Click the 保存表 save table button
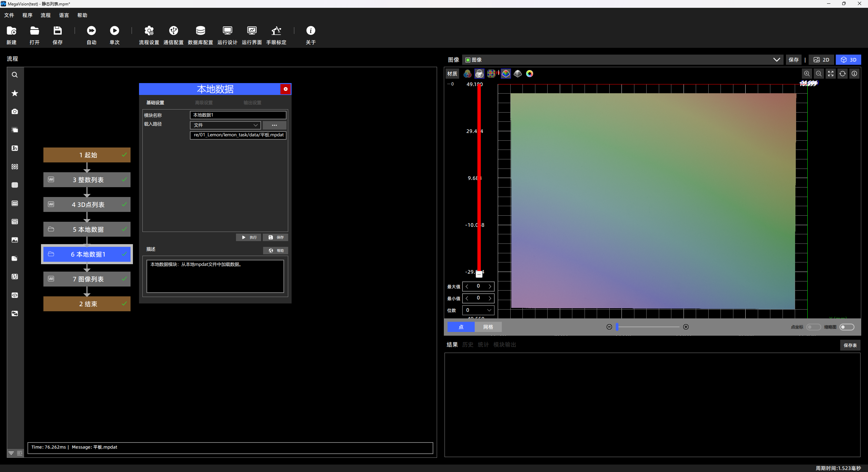 coord(850,346)
